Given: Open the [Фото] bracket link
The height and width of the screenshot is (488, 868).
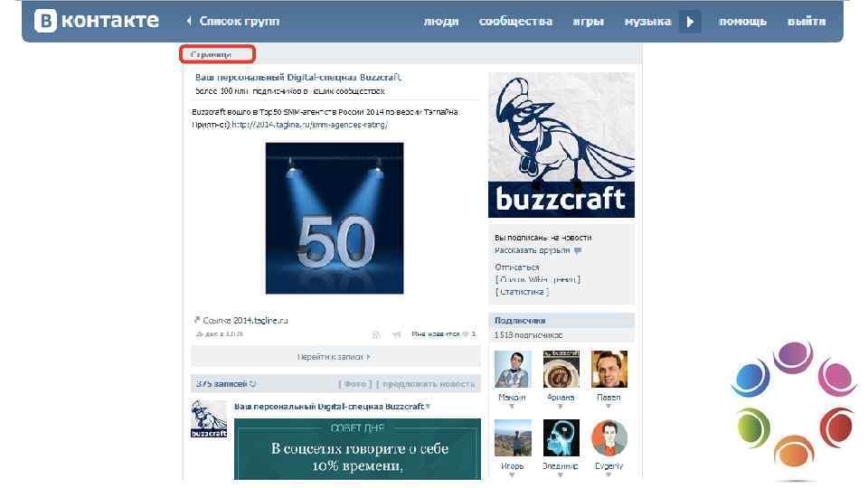Looking at the screenshot, I should 354,383.
